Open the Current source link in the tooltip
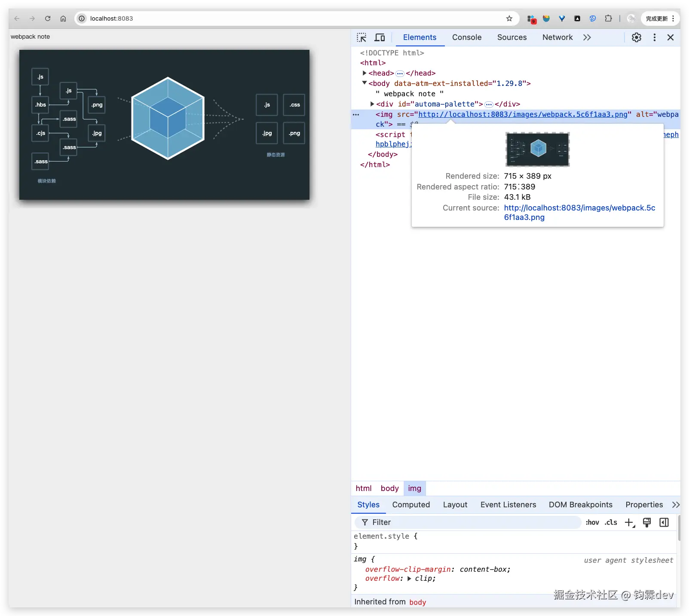This screenshot has width=689, height=616. point(579,212)
